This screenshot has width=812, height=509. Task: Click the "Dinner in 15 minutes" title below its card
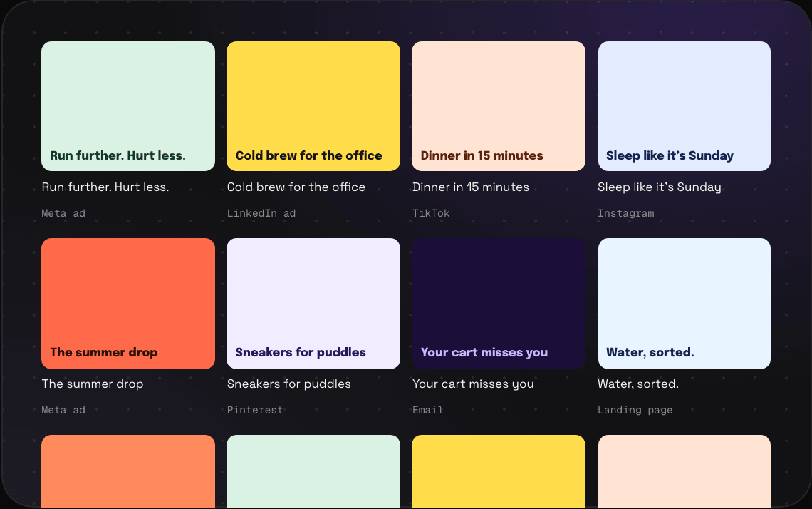(471, 187)
